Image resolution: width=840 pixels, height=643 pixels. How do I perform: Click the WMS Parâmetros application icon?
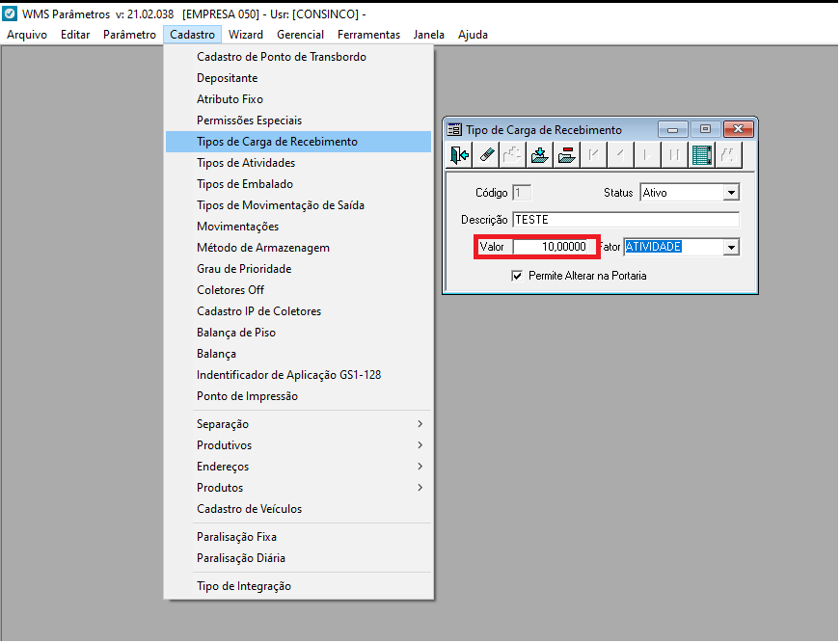click(x=11, y=13)
